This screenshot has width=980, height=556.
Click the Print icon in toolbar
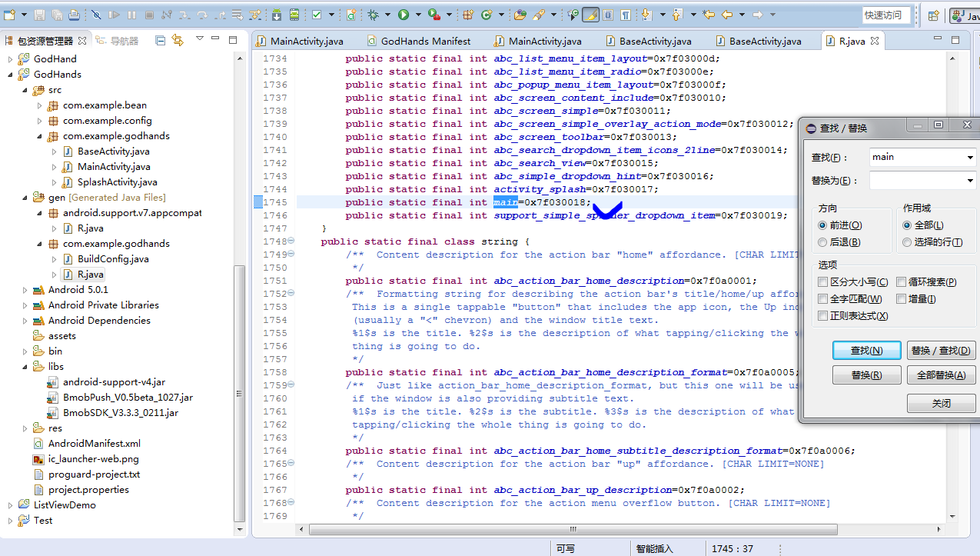(74, 15)
